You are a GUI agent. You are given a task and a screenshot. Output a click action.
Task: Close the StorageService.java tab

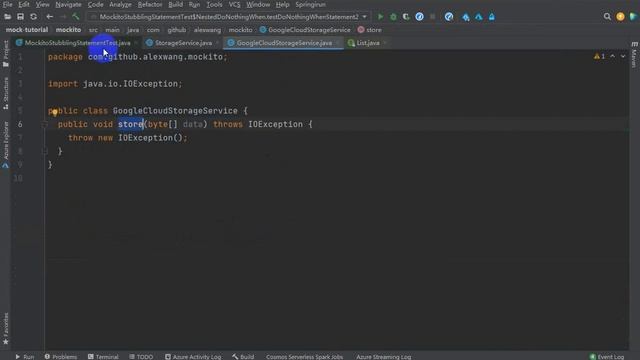218,43
